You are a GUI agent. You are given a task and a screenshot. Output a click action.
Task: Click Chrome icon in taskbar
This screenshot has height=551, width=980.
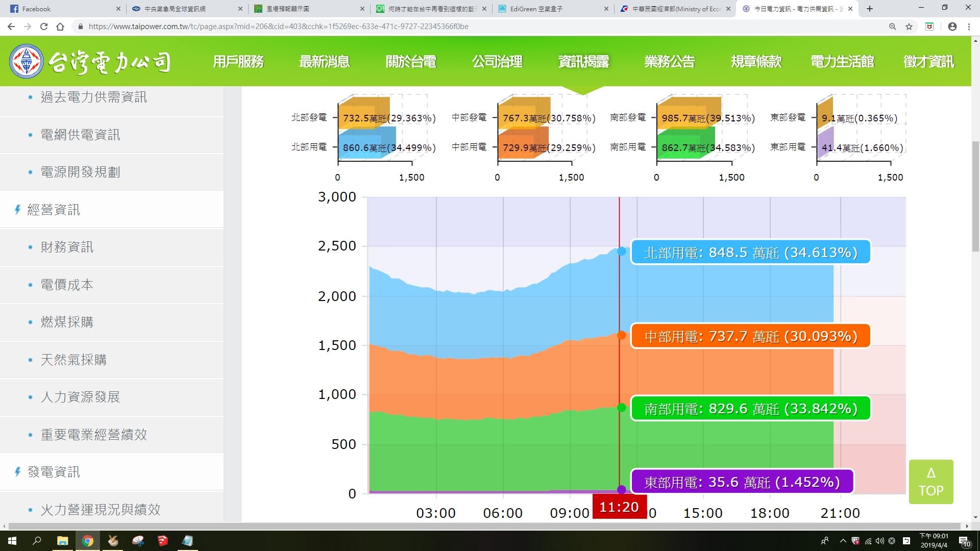(x=88, y=541)
